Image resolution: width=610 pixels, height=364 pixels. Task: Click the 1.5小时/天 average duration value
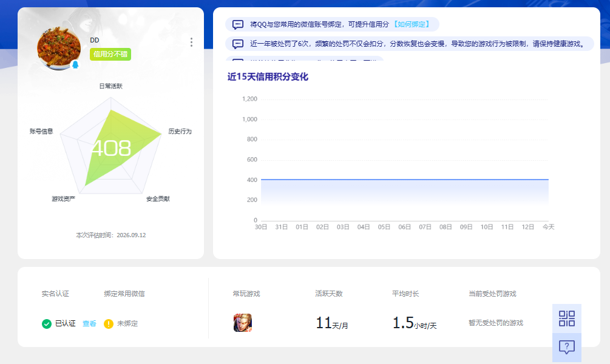[415, 323]
